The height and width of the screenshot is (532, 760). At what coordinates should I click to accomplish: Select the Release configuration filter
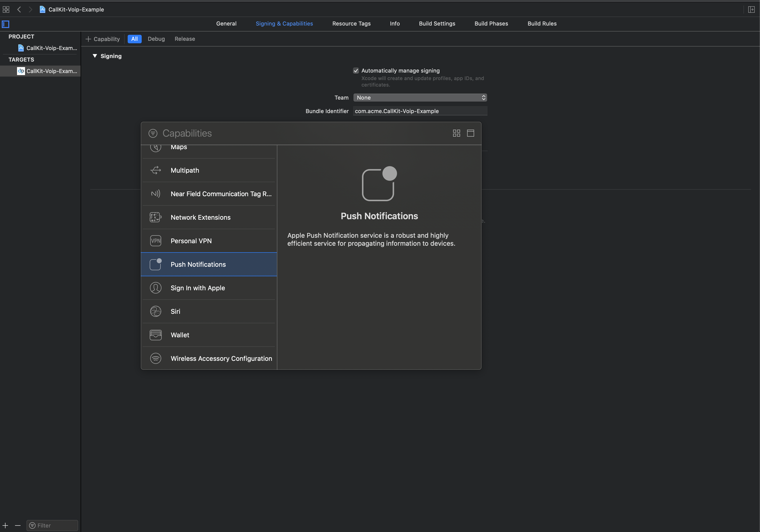coord(185,39)
